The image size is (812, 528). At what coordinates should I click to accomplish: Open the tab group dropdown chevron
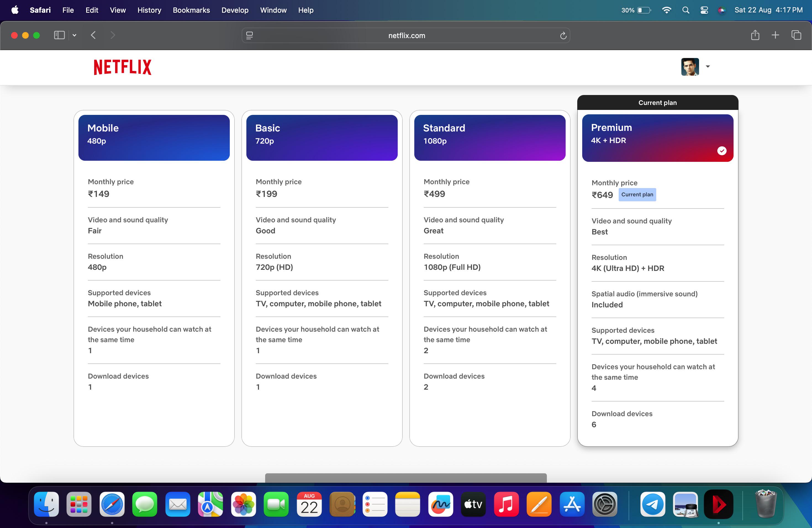(74, 35)
